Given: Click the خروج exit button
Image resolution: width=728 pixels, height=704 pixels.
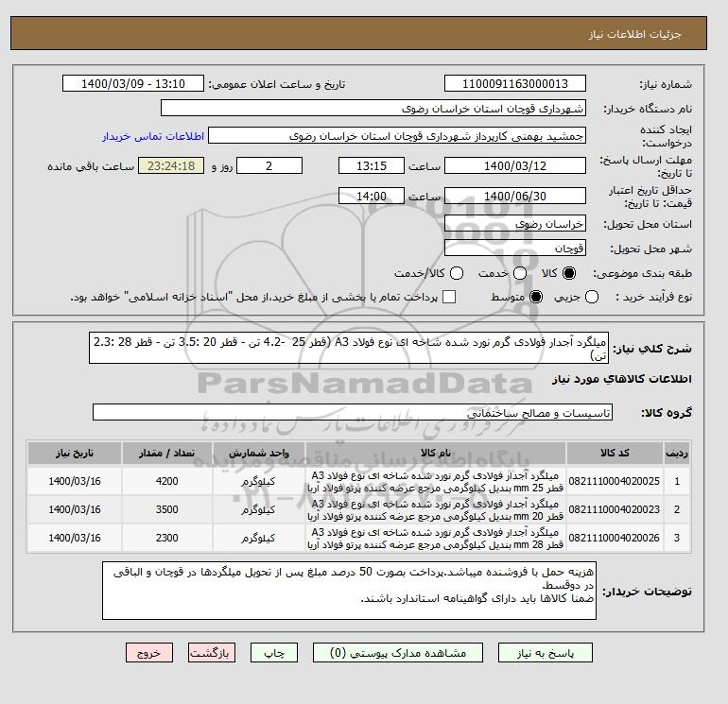Looking at the screenshot, I should pos(149,653).
